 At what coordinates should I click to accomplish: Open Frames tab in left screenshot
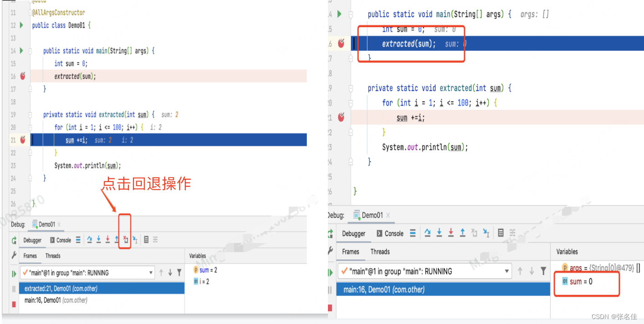click(x=30, y=256)
